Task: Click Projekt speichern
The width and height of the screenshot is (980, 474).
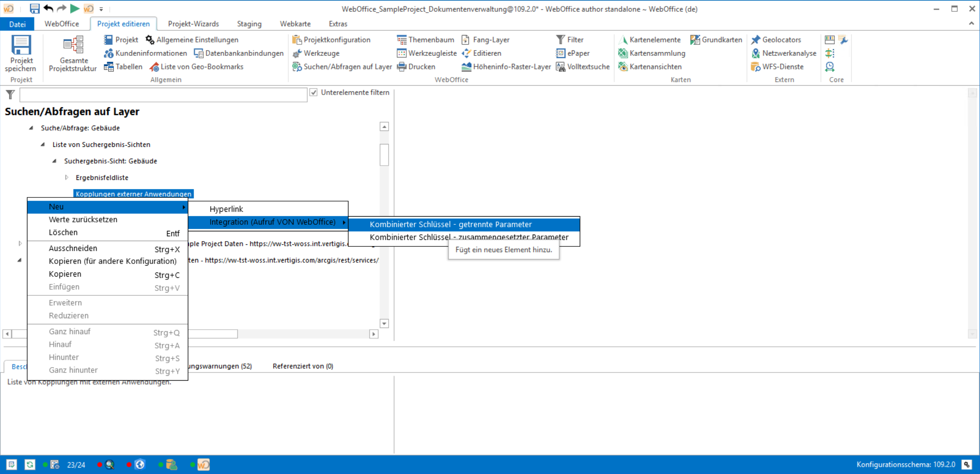Action: [21, 53]
